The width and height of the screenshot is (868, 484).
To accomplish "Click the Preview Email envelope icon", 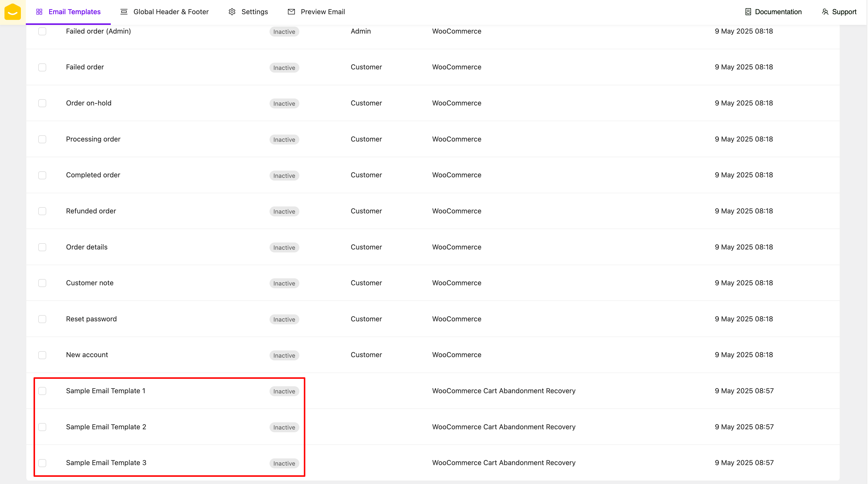I will pos(291,12).
